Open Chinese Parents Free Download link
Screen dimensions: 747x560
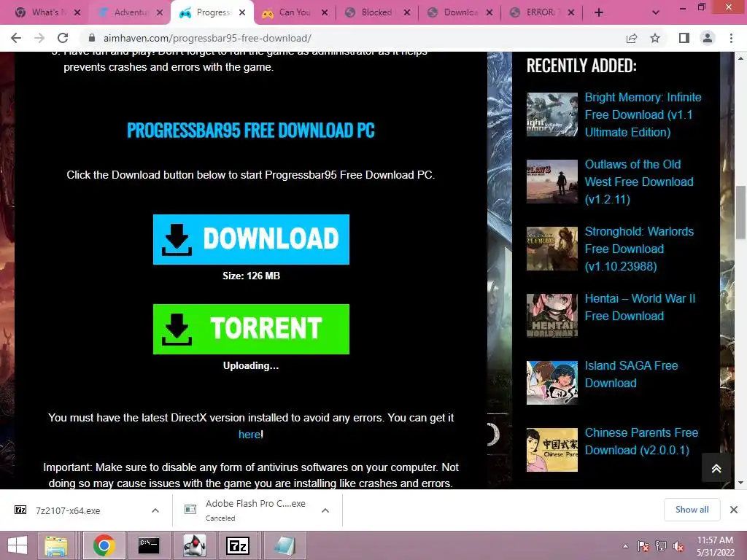click(x=641, y=441)
